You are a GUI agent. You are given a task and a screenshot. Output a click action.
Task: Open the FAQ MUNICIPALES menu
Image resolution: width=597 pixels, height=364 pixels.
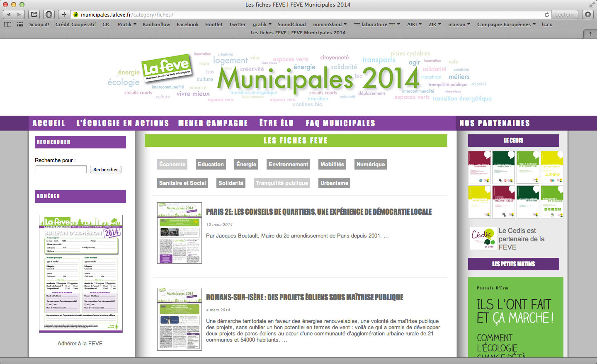tap(340, 123)
